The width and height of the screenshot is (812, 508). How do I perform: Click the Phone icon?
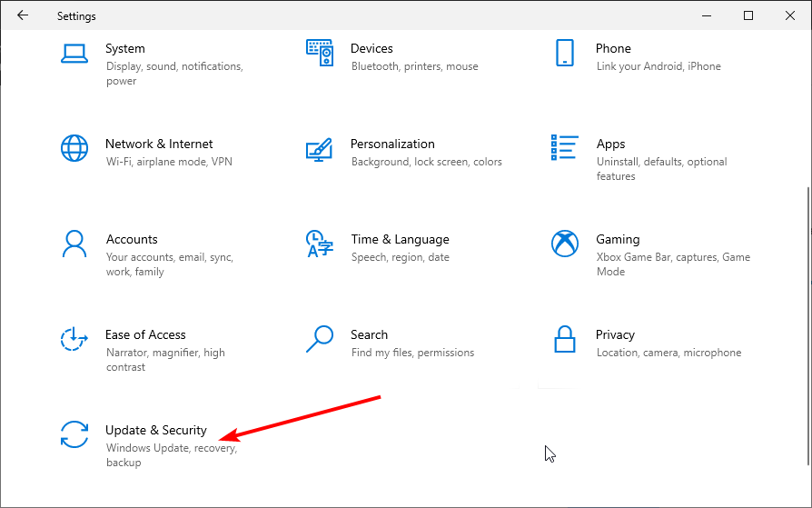pyautogui.click(x=564, y=53)
